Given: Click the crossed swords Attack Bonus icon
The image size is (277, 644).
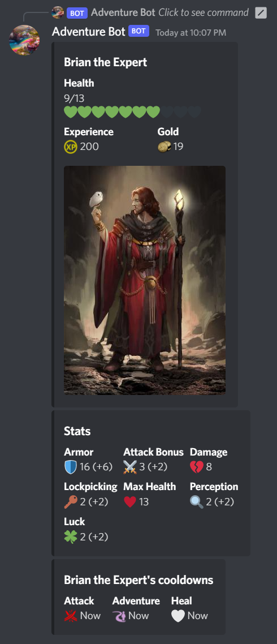Looking at the screenshot, I should 129,467.
